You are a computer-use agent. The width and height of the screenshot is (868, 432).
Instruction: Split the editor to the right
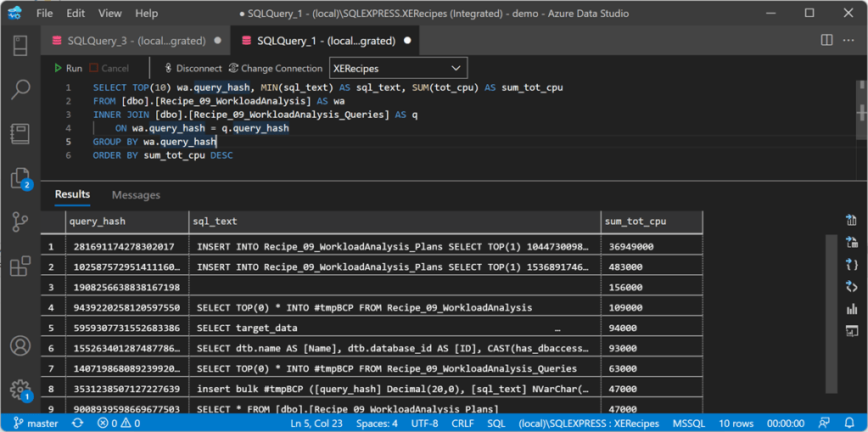coord(826,40)
